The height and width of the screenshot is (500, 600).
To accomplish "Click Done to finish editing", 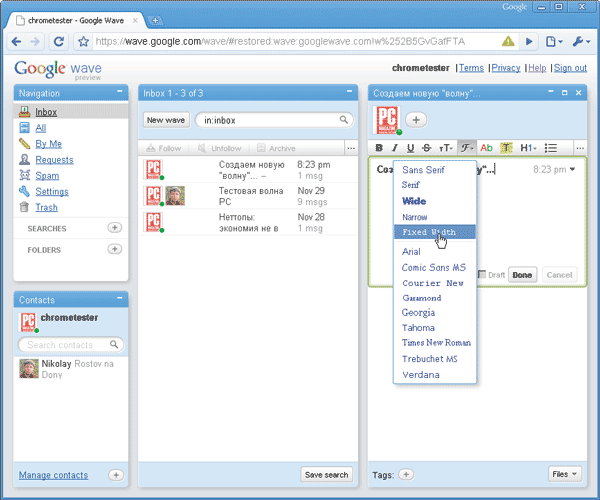I will (522, 275).
